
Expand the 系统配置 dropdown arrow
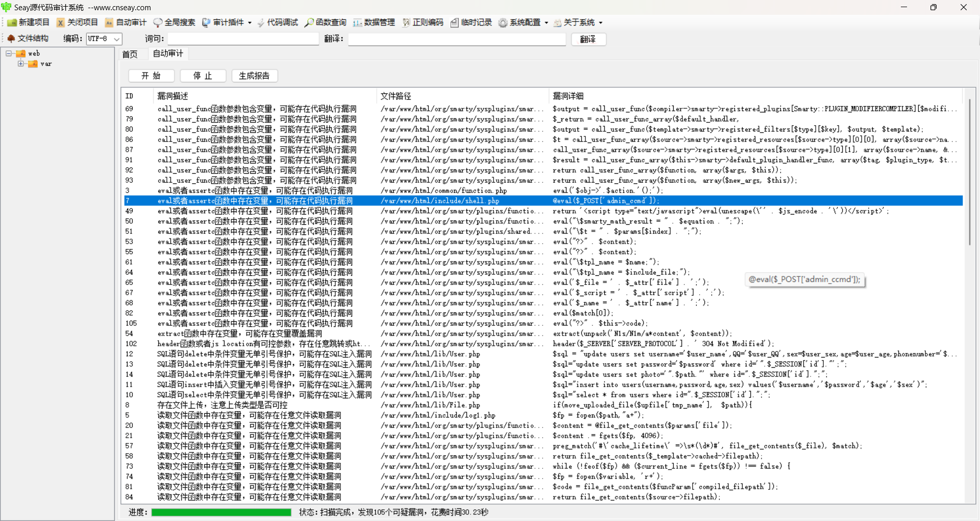pyautogui.click(x=546, y=22)
